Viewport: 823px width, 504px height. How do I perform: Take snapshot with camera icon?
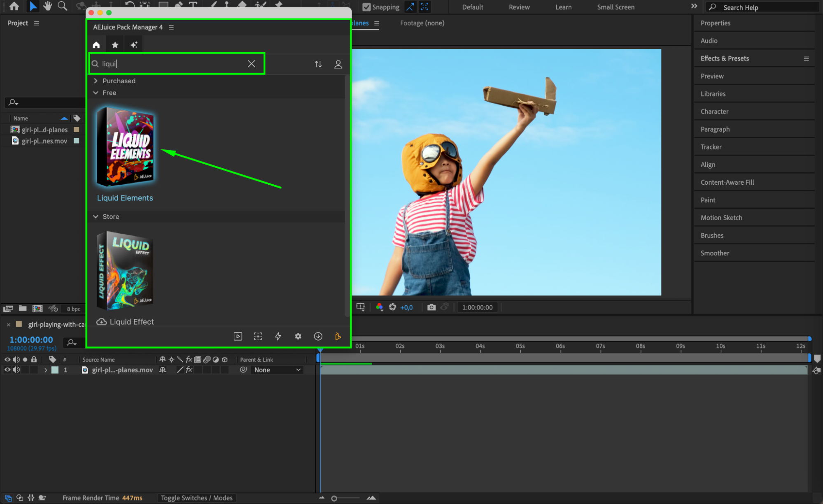pyautogui.click(x=431, y=307)
